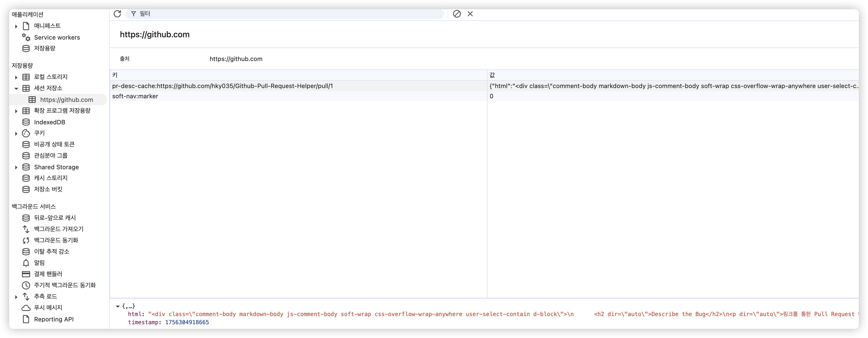Open the IndexedDB database entry
Image resolution: width=868 pixels, height=338 pixels.
[49, 122]
